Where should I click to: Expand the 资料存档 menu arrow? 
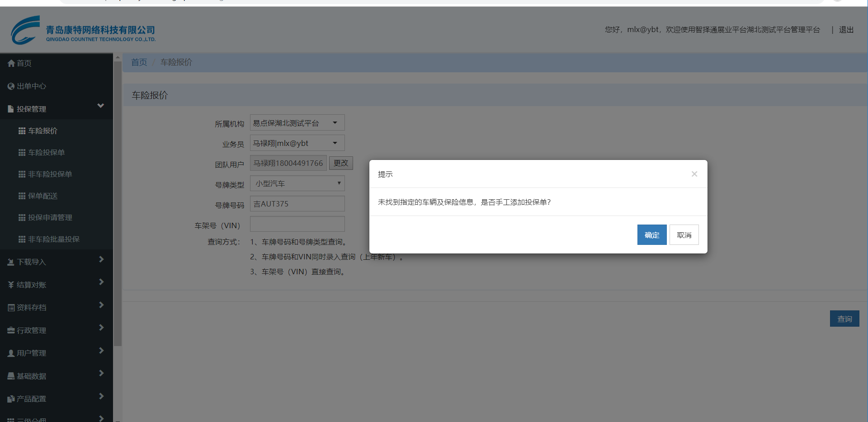click(x=101, y=305)
